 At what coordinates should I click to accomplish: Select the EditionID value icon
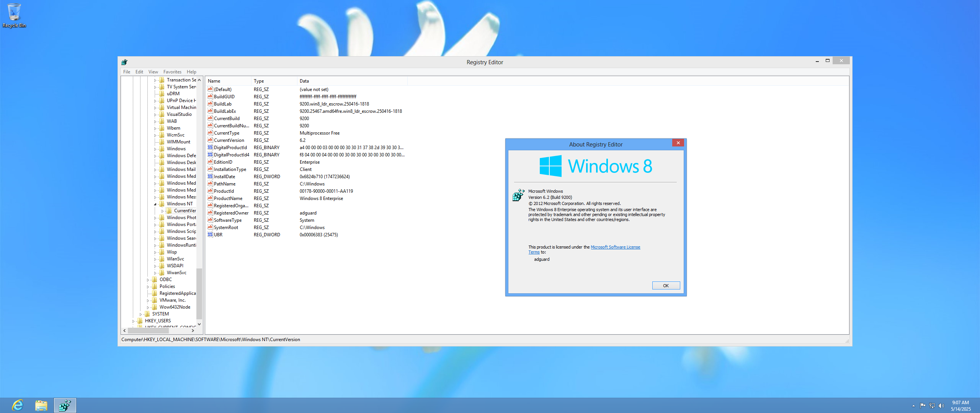[210, 162]
